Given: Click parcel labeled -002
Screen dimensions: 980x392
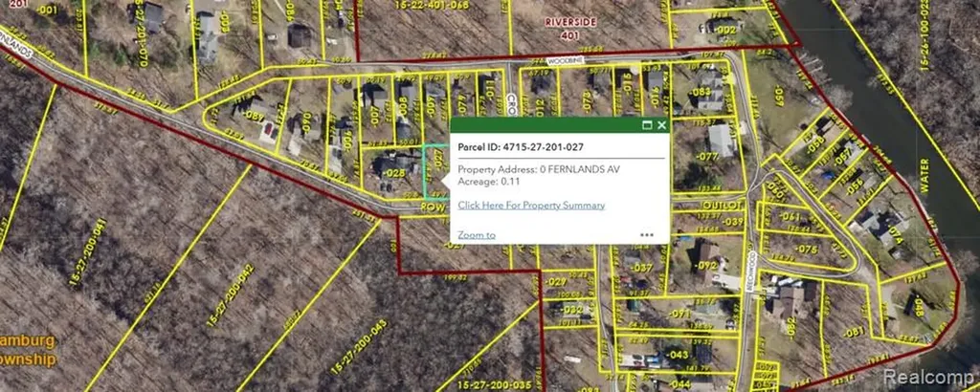Looking at the screenshot, I should coord(725,30).
